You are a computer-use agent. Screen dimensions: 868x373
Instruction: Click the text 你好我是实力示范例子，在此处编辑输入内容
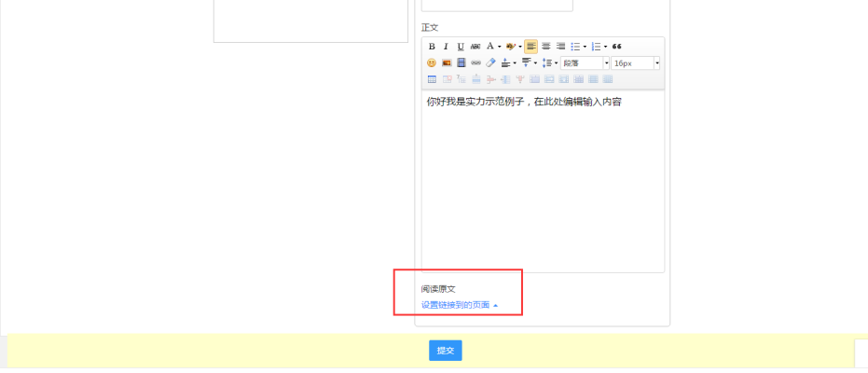pyautogui.click(x=524, y=102)
